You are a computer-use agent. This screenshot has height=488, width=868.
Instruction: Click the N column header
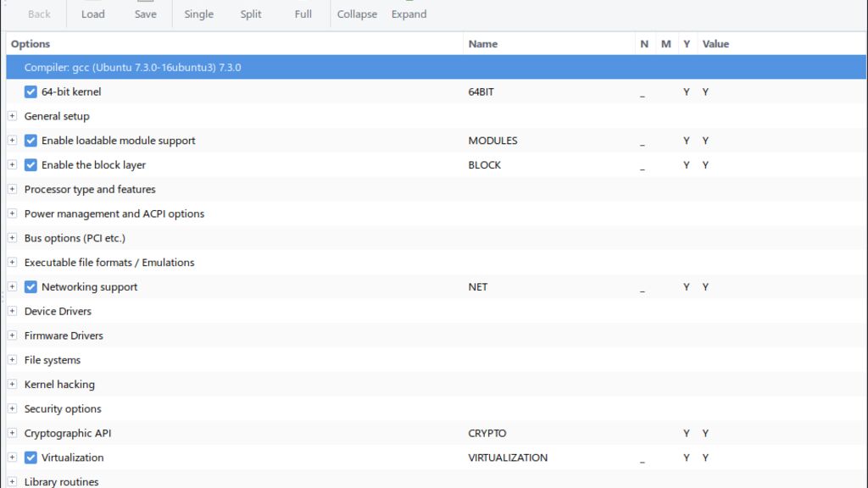pyautogui.click(x=644, y=44)
